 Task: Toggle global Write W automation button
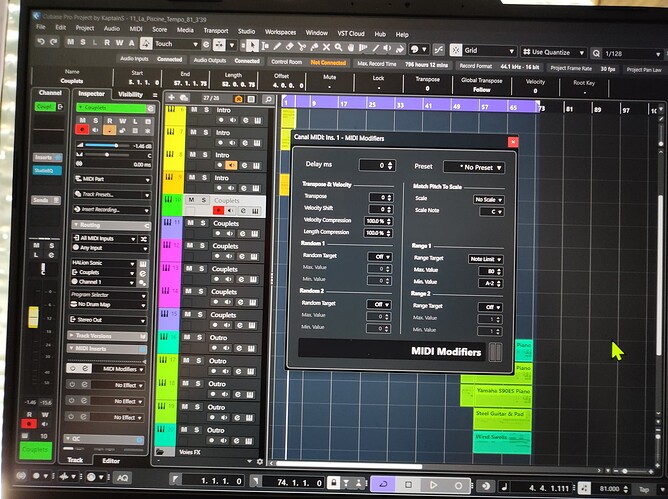(x=120, y=43)
